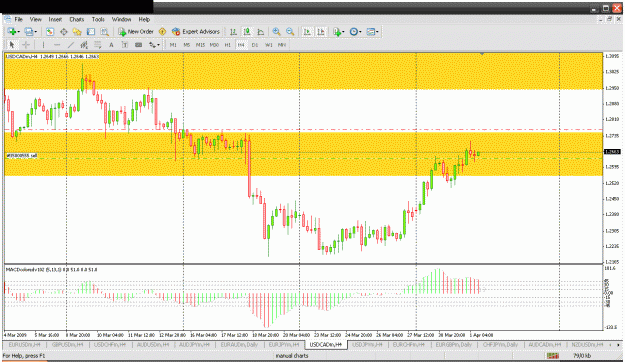The width and height of the screenshot is (625, 362).
Task: Switch timeframe to H1
Action: [x=228, y=45]
